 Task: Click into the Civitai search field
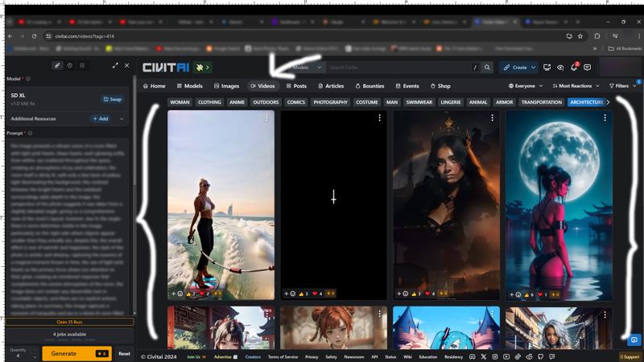tap(398, 68)
